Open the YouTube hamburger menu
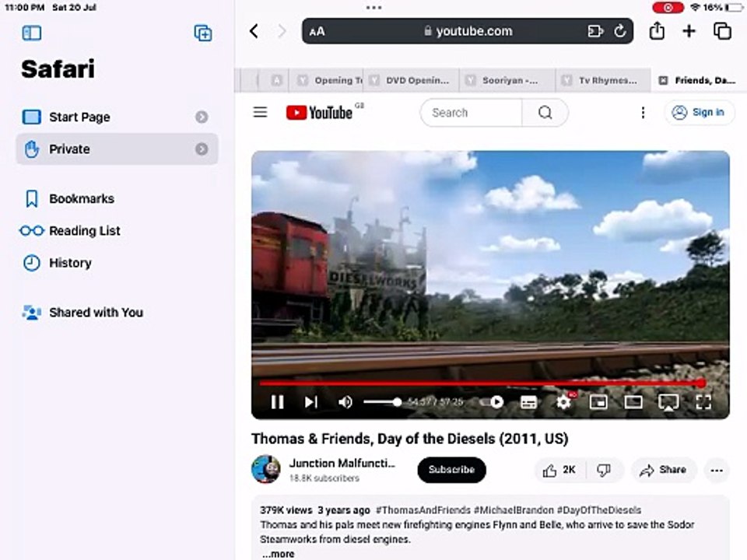The image size is (747, 560). [260, 112]
